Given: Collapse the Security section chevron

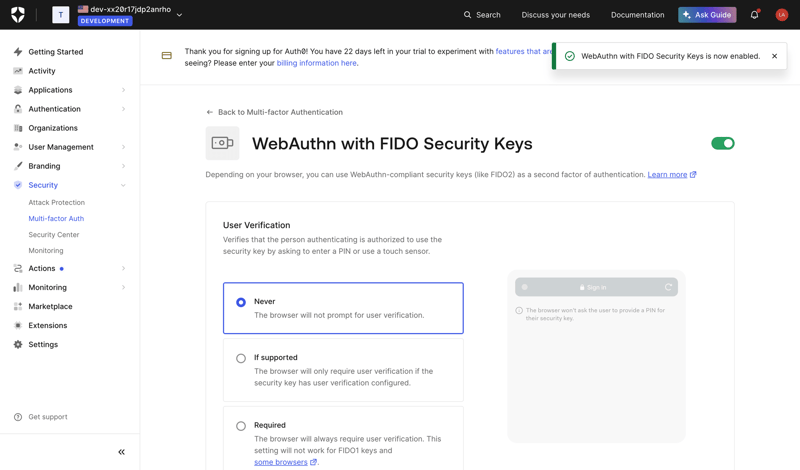Looking at the screenshot, I should [x=123, y=185].
